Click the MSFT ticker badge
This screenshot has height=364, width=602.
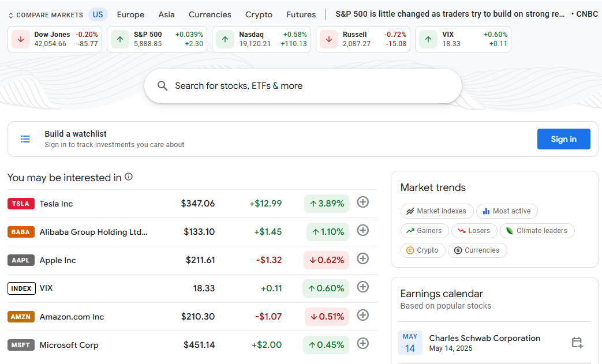(21, 345)
